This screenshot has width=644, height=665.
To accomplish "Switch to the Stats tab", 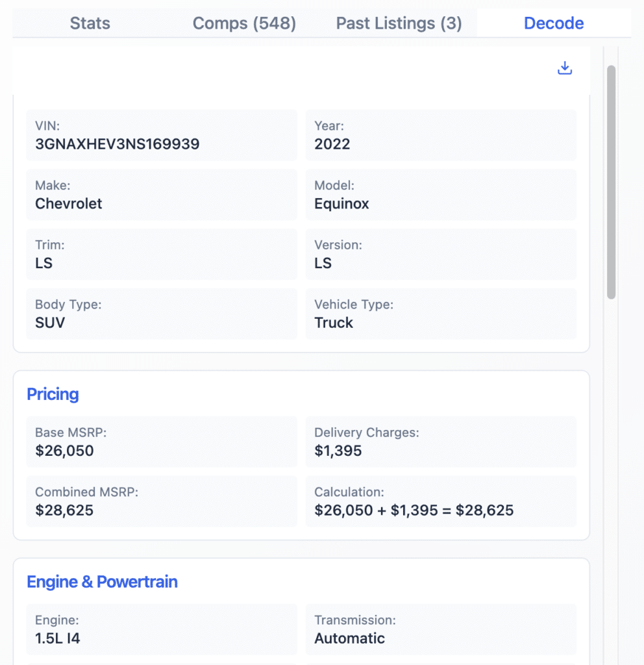I will [90, 23].
